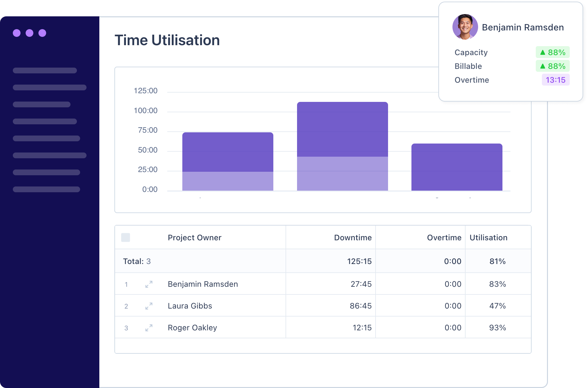Open the second sidebar navigation item

(49, 87)
